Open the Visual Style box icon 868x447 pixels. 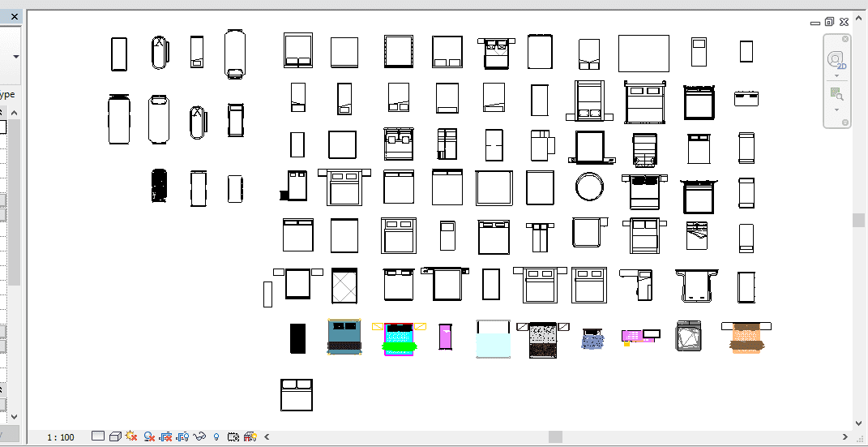click(x=115, y=436)
